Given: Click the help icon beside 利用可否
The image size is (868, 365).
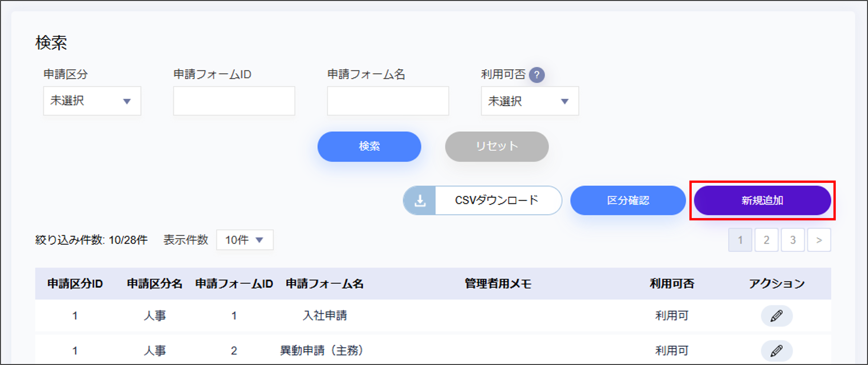Looking at the screenshot, I should click(537, 75).
